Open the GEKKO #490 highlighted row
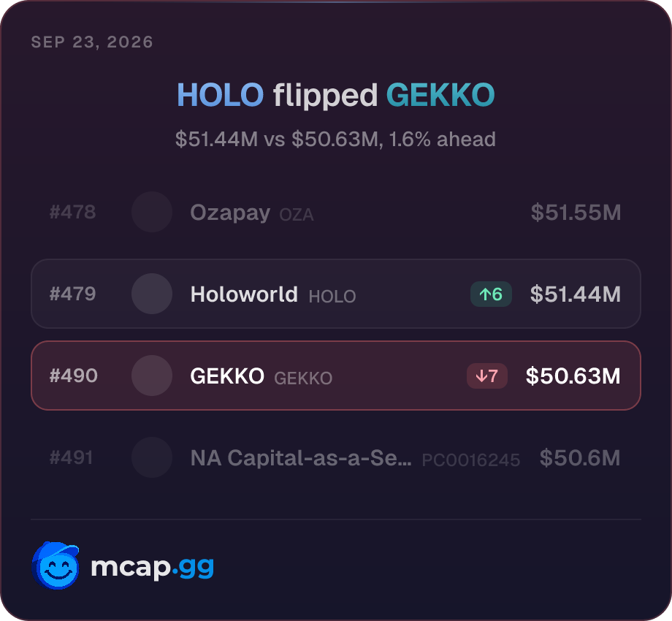672x621 pixels. click(x=336, y=376)
